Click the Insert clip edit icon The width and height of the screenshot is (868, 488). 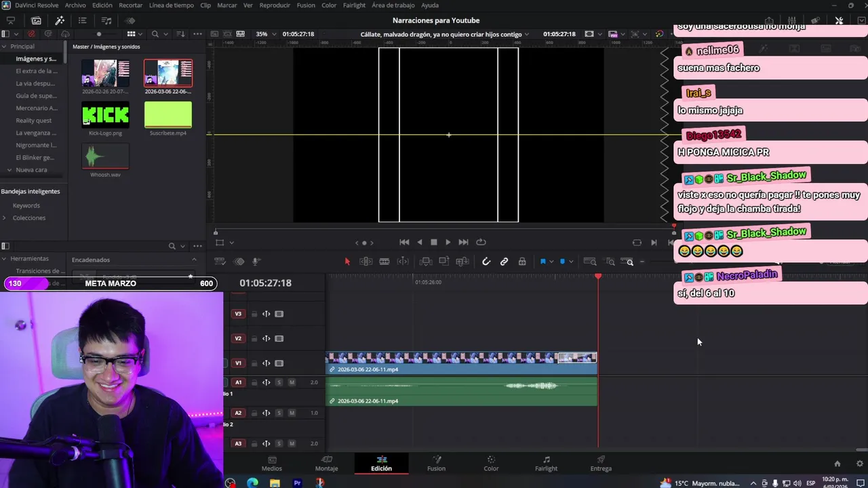point(426,262)
